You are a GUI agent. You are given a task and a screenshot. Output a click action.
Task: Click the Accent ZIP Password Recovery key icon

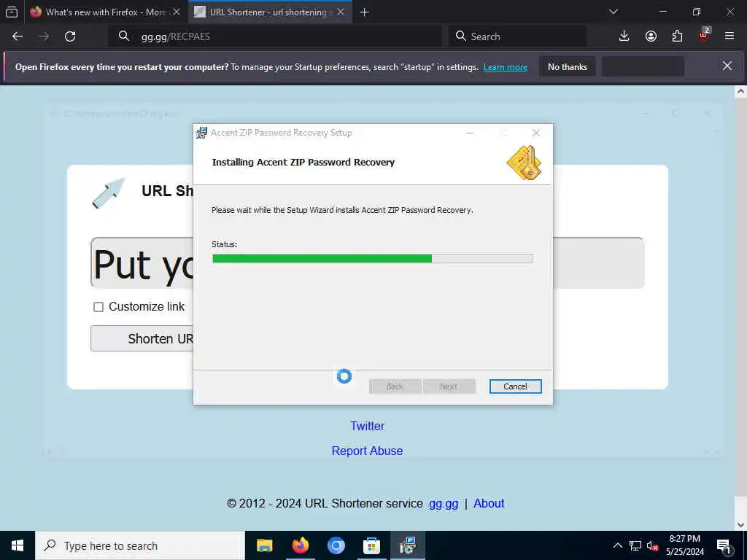pos(524,163)
